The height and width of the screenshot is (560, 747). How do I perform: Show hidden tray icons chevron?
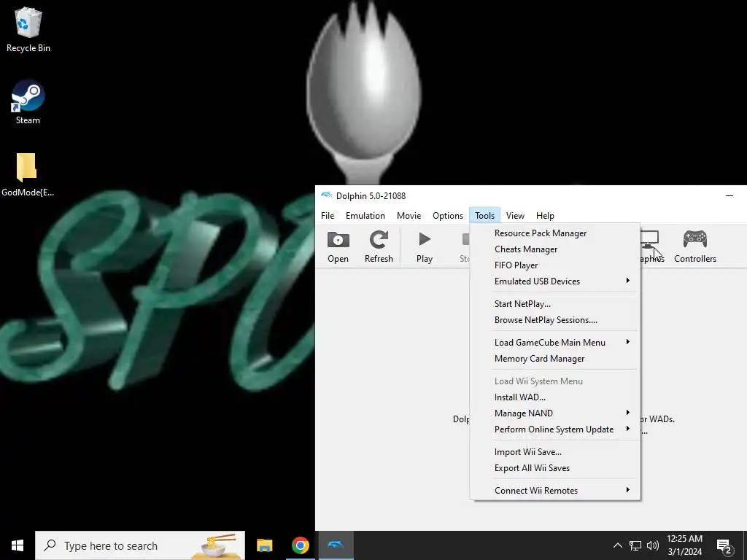[617, 545]
